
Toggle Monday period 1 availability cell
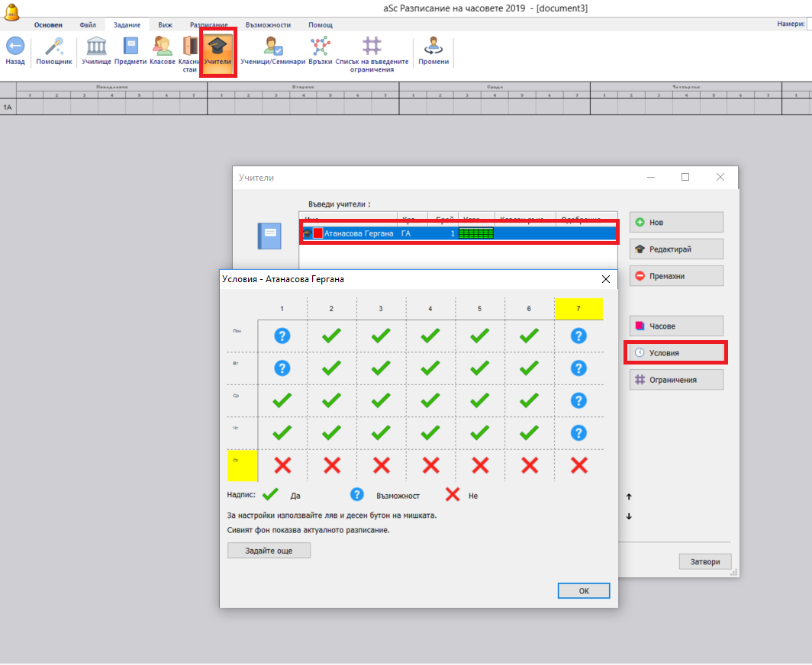pos(282,336)
